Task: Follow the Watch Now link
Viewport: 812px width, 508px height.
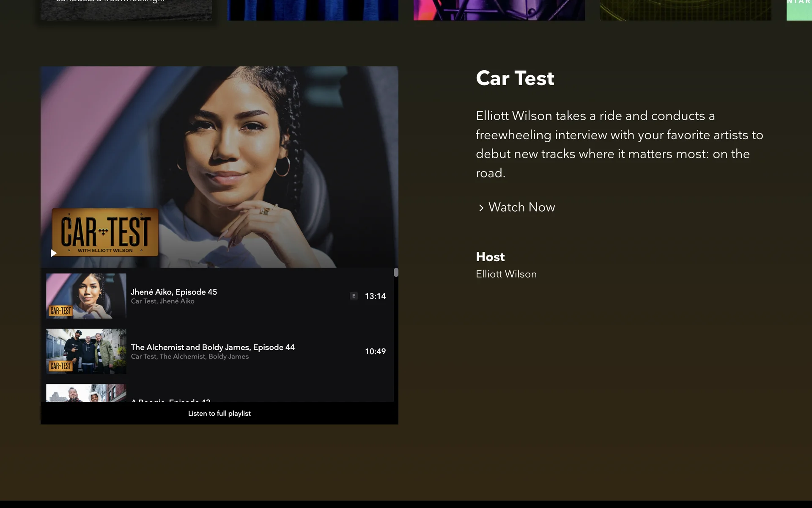Action: [x=521, y=207]
